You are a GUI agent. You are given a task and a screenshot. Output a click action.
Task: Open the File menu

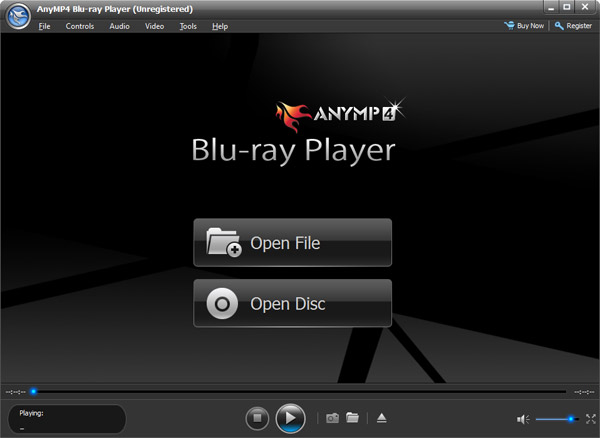click(x=44, y=26)
